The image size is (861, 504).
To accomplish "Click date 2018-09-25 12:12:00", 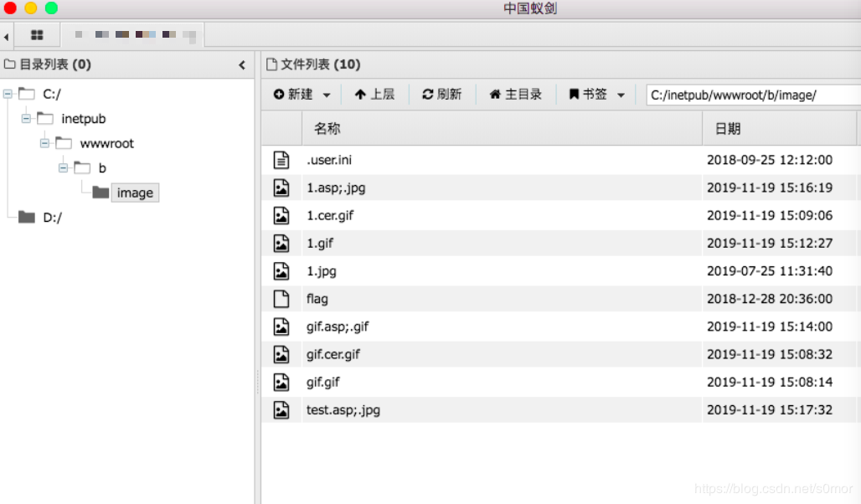I will click(770, 160).
